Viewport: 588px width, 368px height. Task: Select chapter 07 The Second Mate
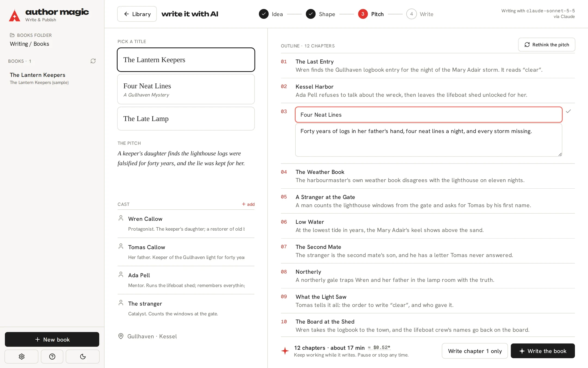click(428, 251)
